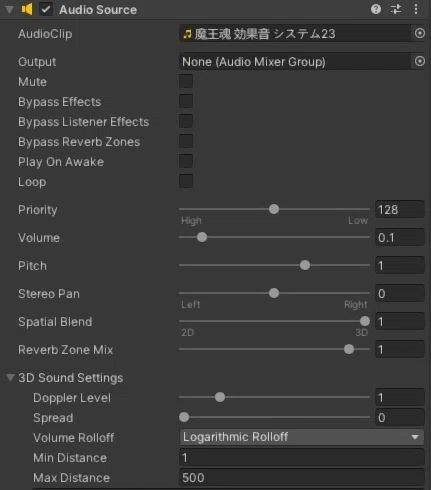Click the None (Audio Mixer Group) output field

tap(295, 62)
